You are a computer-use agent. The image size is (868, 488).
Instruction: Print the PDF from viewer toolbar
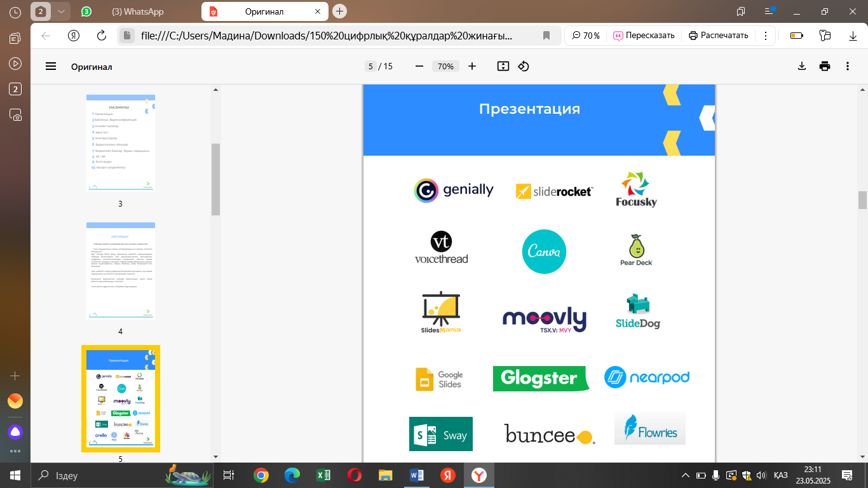click(x=825, y=66)
